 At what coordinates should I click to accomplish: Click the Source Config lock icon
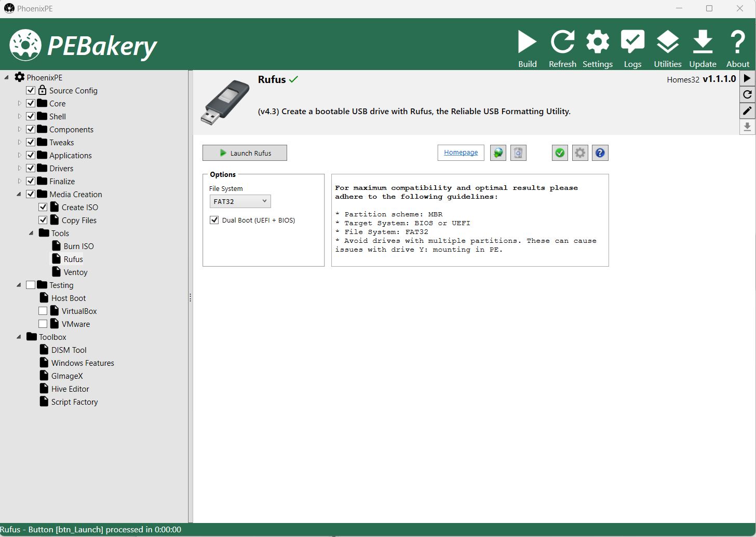(x=43, y=90)
